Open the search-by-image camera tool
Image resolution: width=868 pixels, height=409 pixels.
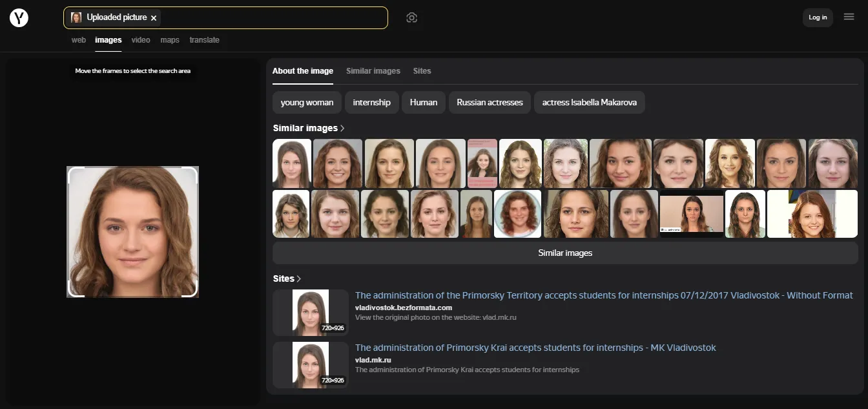412,17
